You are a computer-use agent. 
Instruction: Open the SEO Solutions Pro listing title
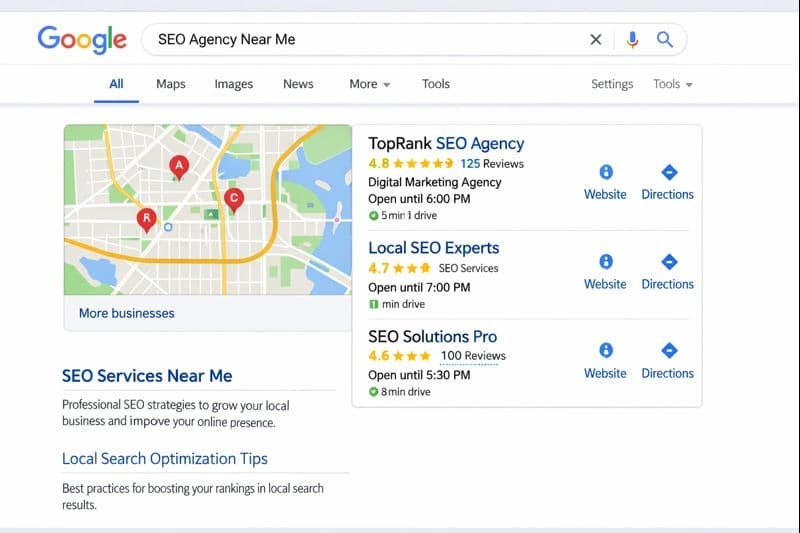coord(433,337)
